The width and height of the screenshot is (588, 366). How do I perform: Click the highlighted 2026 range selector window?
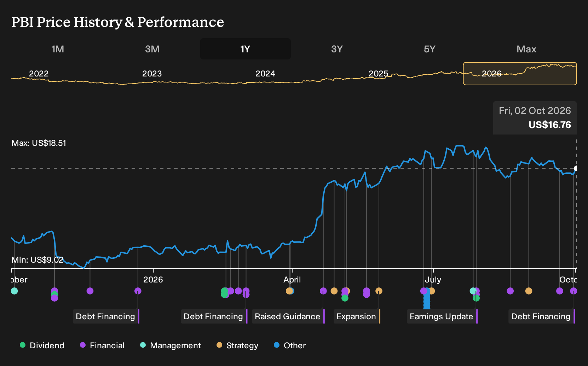pyautogui.click(x=520, y=74)
